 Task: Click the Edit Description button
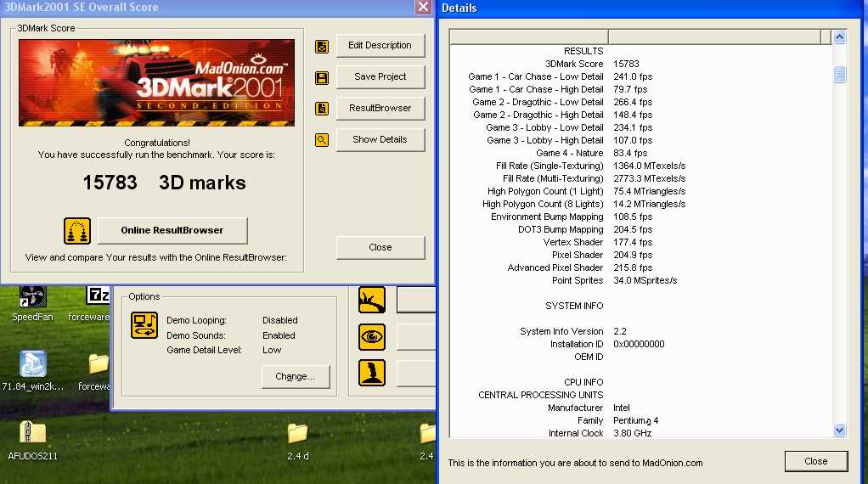[x=380, y=45]
